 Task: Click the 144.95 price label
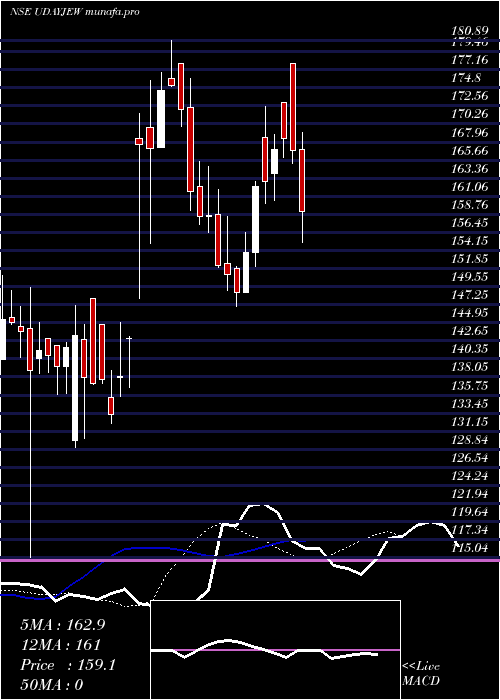click(x=470, y=313)
